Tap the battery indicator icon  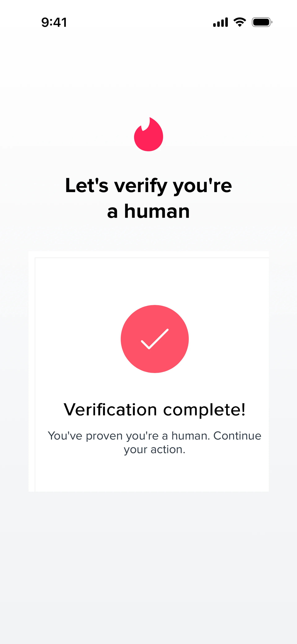(x=262, y=22)
